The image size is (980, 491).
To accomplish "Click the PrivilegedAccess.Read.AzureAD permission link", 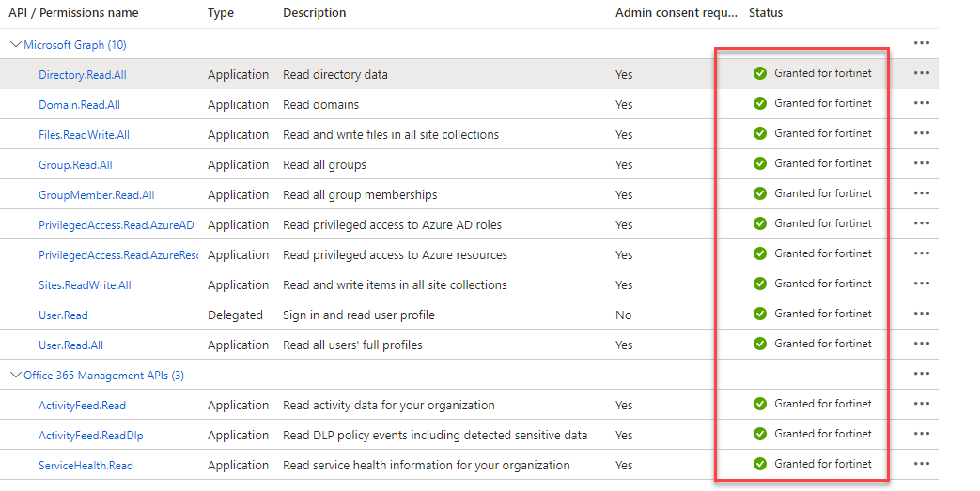I will tap(116, 225).
